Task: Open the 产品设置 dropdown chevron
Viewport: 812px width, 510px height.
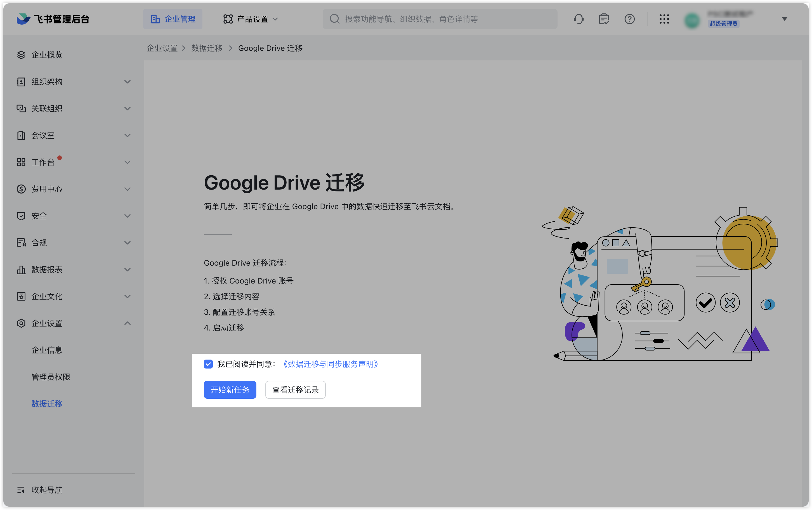Action: point(275,19)
